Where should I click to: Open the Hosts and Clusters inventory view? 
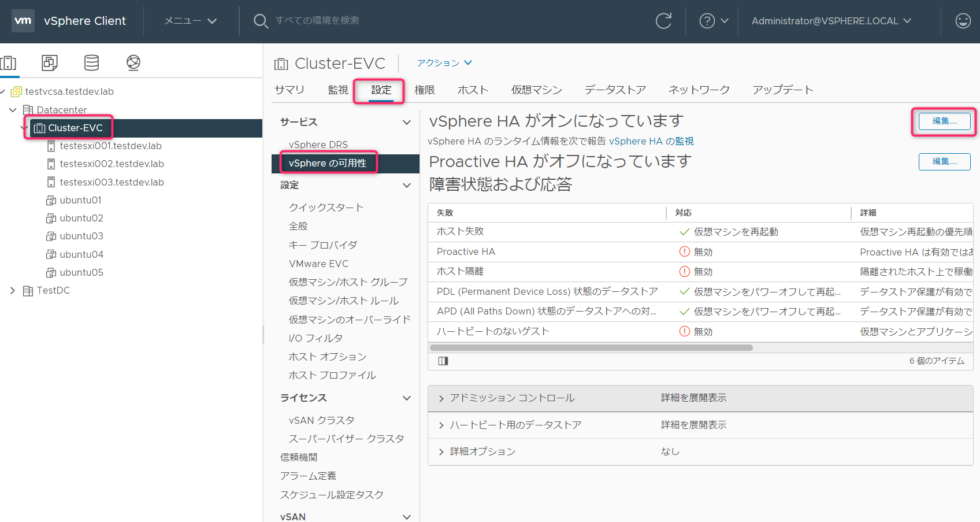[9, 62]
